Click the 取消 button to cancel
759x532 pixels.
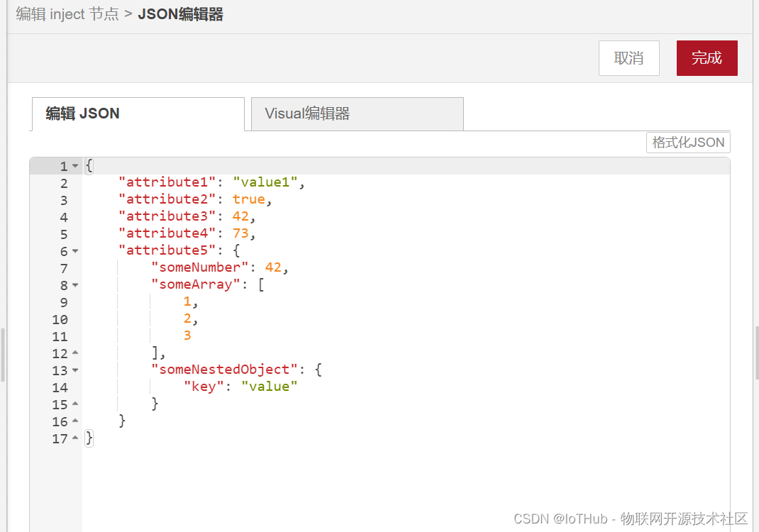click(x=628, y=57)
